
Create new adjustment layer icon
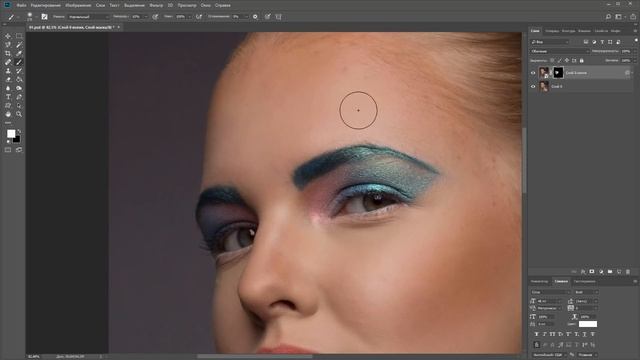[x=601, y=272]
